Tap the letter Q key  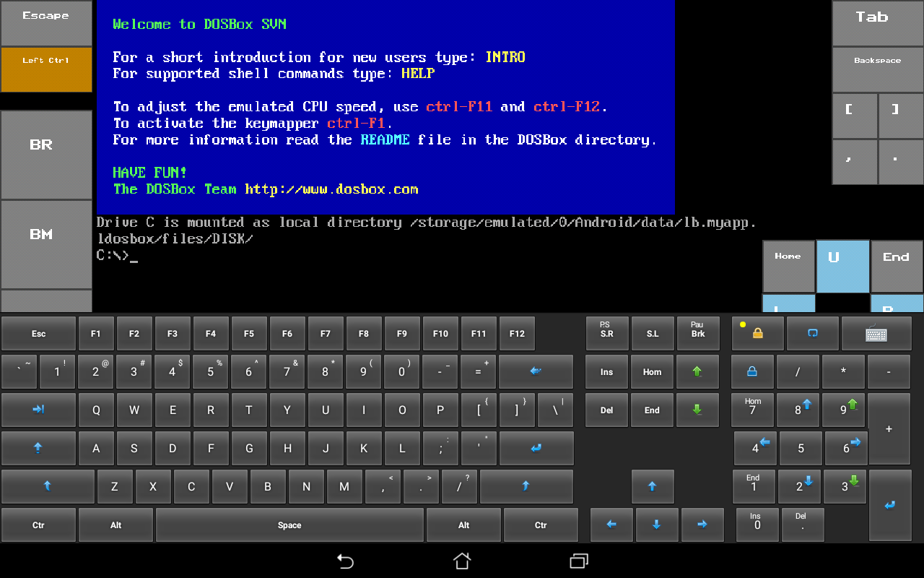tap(96, 410)
